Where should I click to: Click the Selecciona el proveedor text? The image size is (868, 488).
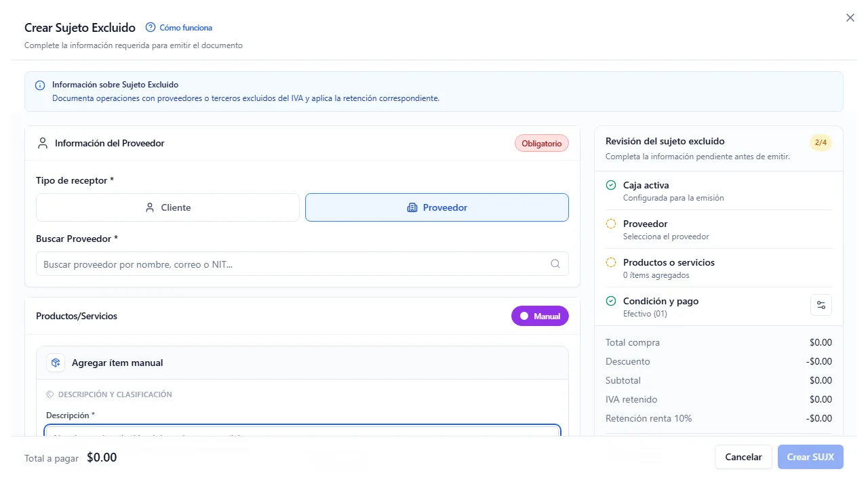(666, 237)
